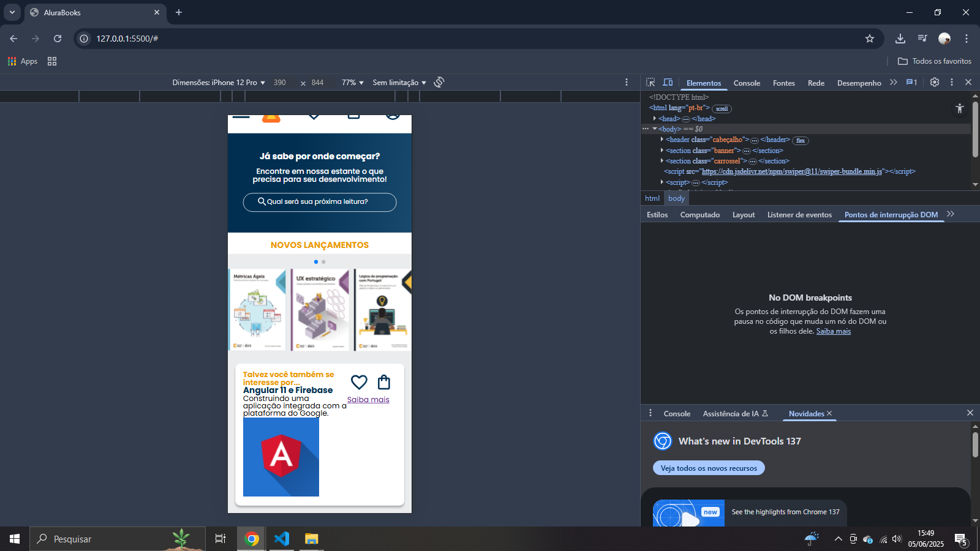Click the flex badge on header
Image resolution: width=980 pixels, height=551 pixels.
pos(801,141)
